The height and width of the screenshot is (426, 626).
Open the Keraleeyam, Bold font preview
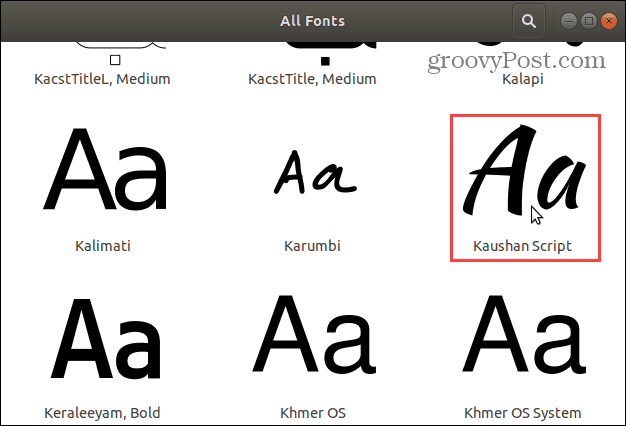105,339
